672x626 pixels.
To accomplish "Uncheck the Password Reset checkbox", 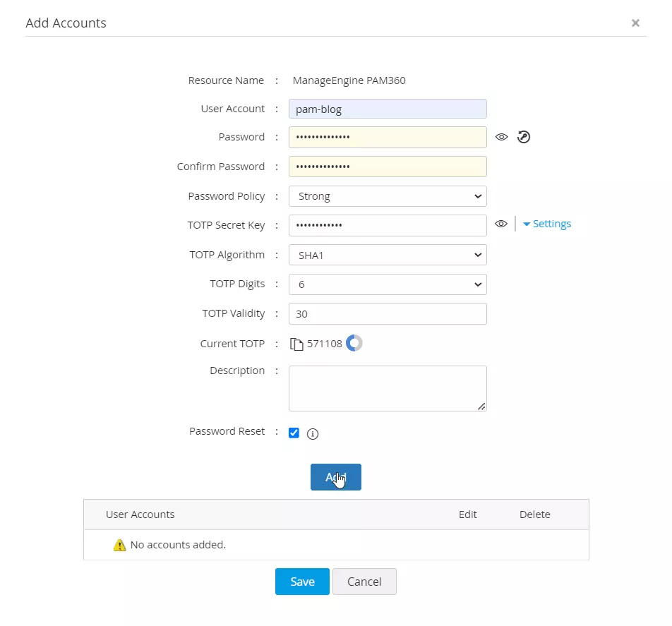I will tap(293, 433).
